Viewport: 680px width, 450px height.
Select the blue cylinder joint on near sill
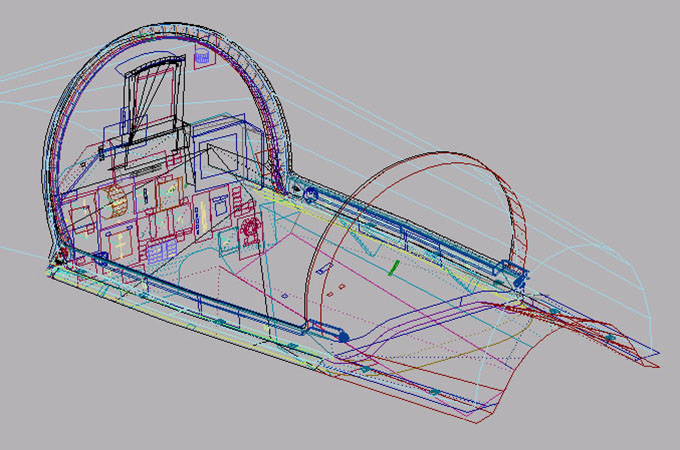tap(343, 336)
